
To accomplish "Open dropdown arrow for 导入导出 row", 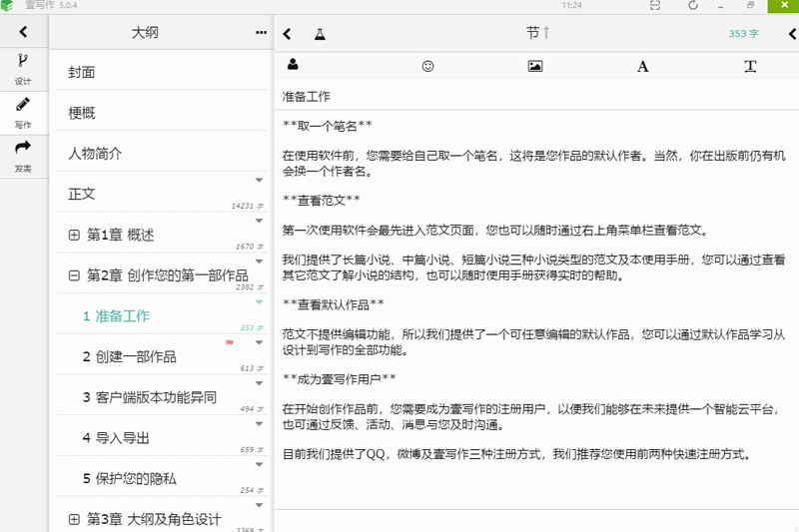I will tap(259, 424).
